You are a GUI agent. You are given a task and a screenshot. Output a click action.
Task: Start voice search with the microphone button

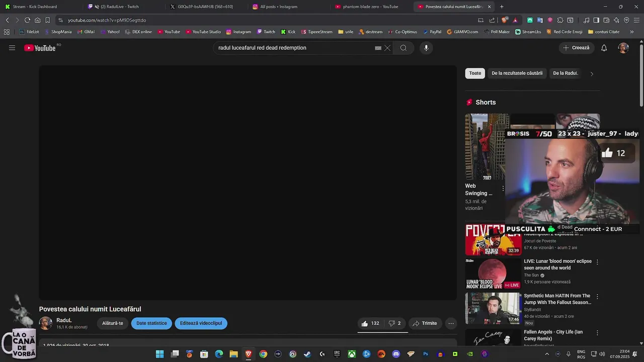[x=426, y=48]
